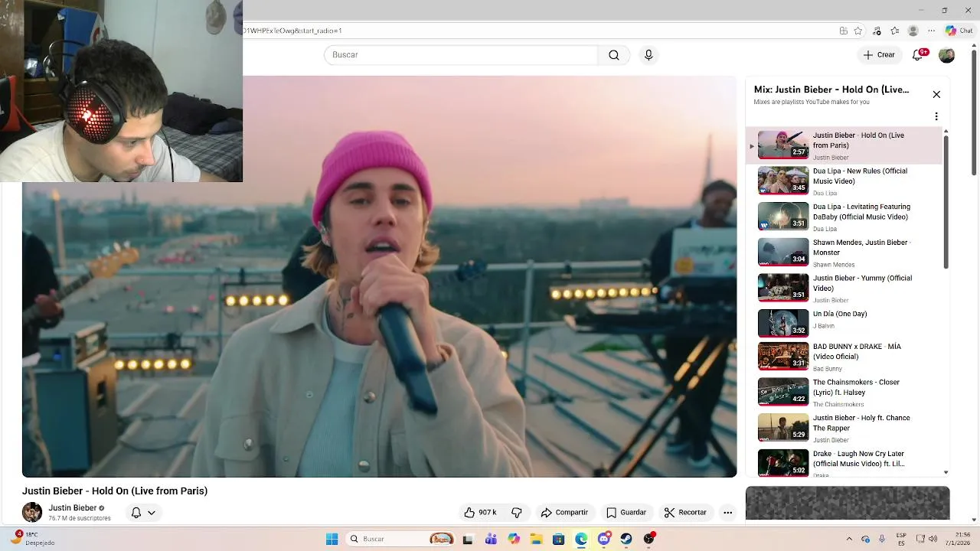Select Shawn Mendes Monster playlist item
The height and width of the screenshot is (551, 980).
(844, 253)
